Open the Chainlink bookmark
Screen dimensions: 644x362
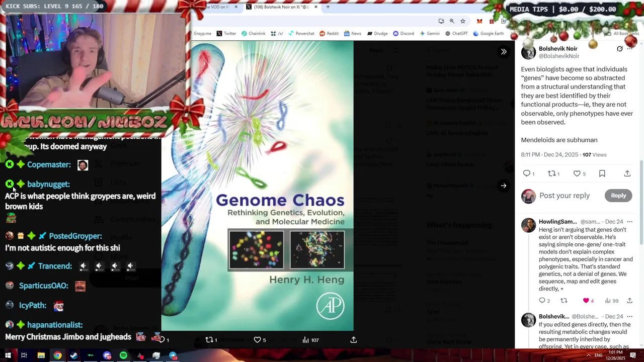pyautogui.click(x=253, y=34)
